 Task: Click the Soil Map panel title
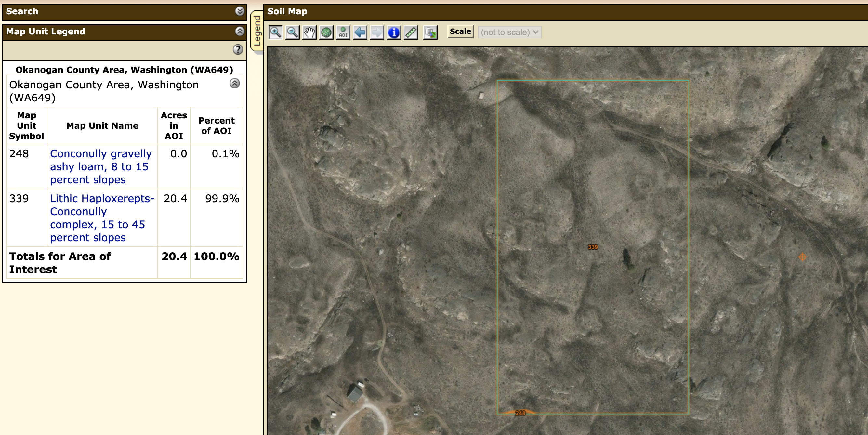point(287,11)
